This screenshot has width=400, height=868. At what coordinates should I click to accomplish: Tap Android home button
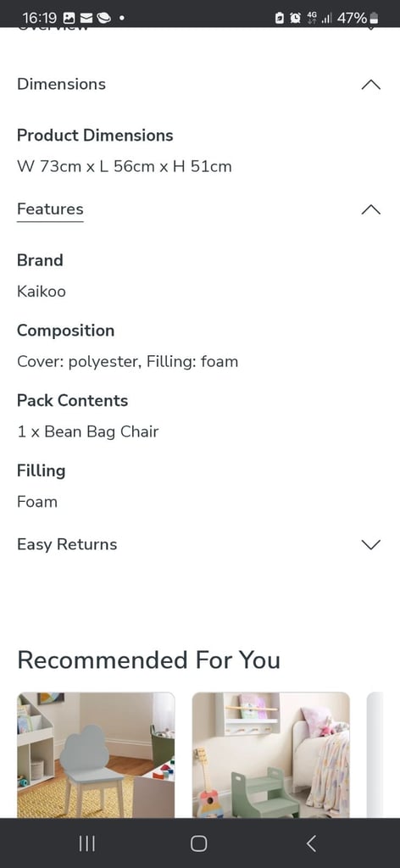(198, 843)
